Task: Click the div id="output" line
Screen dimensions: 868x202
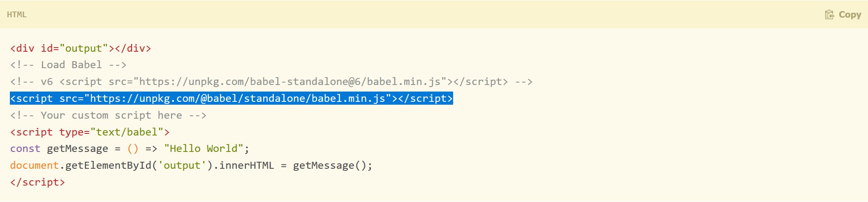Action: (81, 48)
